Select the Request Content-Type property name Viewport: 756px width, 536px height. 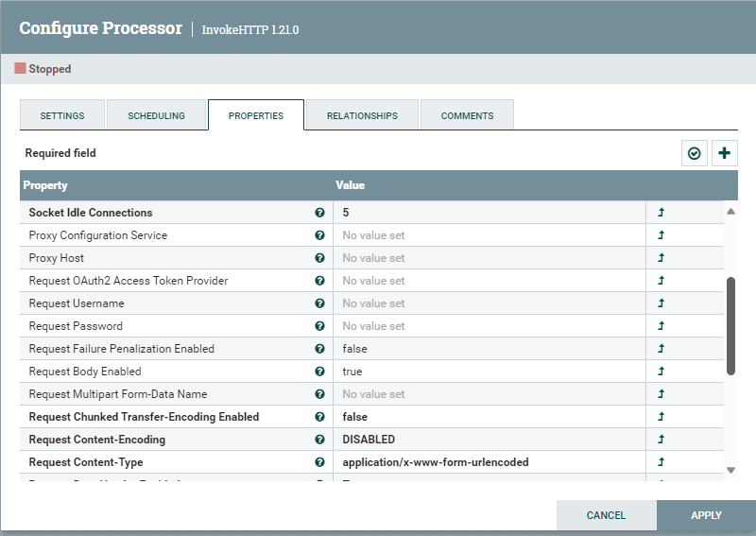tap(86, 462)
